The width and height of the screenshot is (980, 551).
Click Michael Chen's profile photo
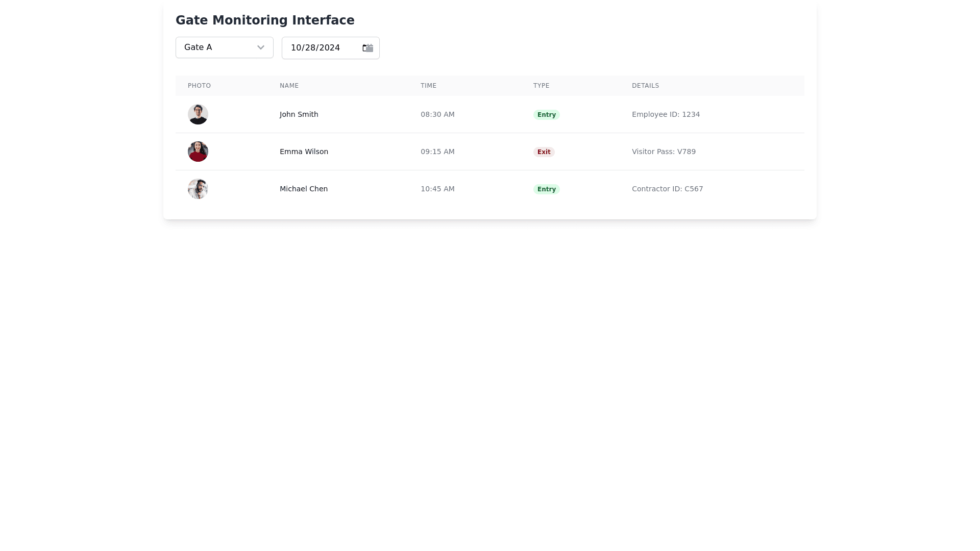click(198, 189)
